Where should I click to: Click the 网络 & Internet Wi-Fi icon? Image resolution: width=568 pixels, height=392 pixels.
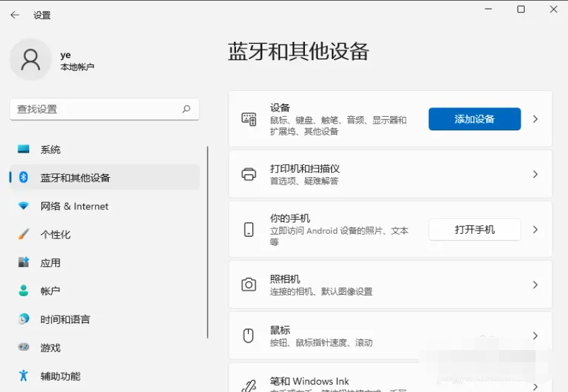click(24, 206)
